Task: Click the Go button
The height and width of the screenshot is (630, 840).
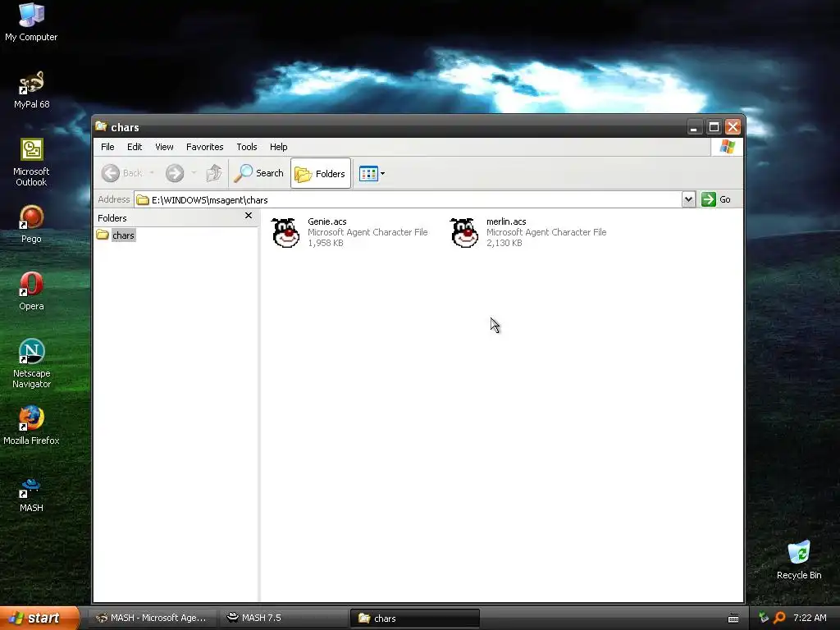Action: (716, 199)
